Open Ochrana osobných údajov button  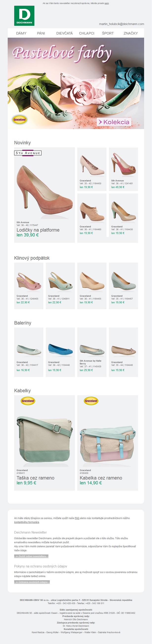click(32, 582)
